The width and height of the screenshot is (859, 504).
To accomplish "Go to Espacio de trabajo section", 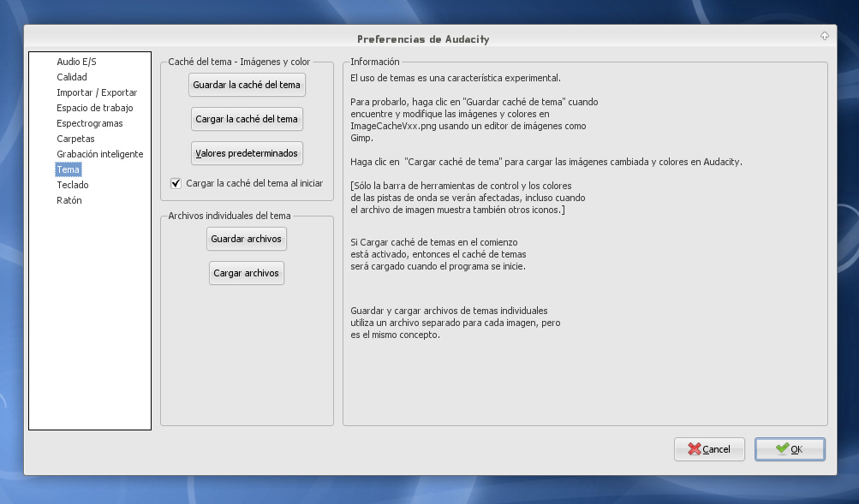I will 95,108.
